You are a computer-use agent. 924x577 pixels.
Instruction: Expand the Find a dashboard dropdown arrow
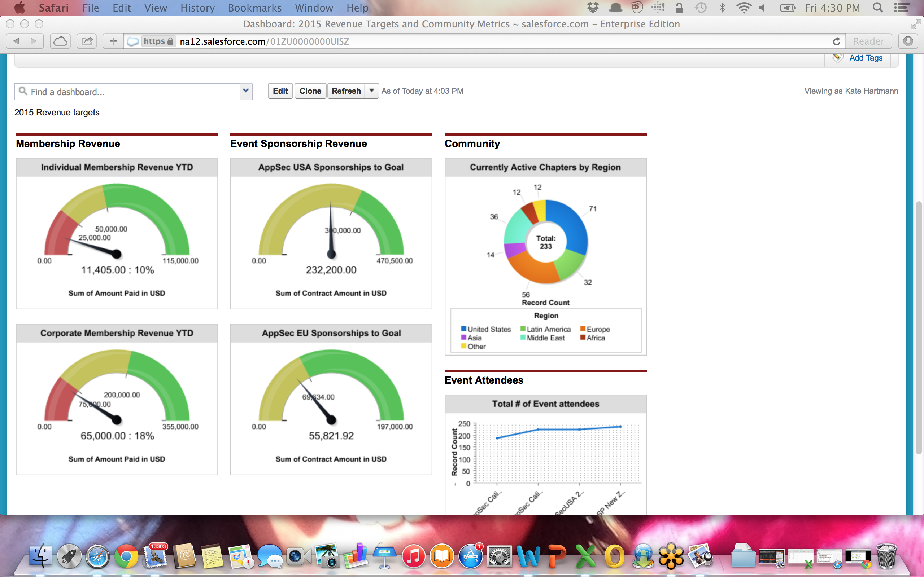tap(245, 91)
